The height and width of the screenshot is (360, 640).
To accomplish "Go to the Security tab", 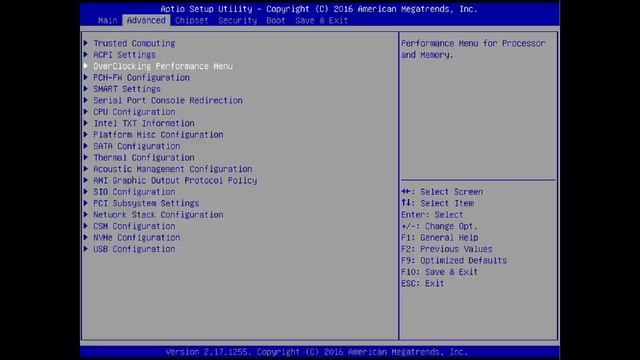I will pos(238,20).
